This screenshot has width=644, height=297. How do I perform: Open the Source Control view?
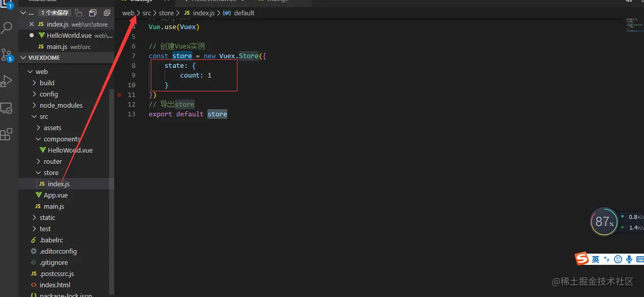point(7,54)
